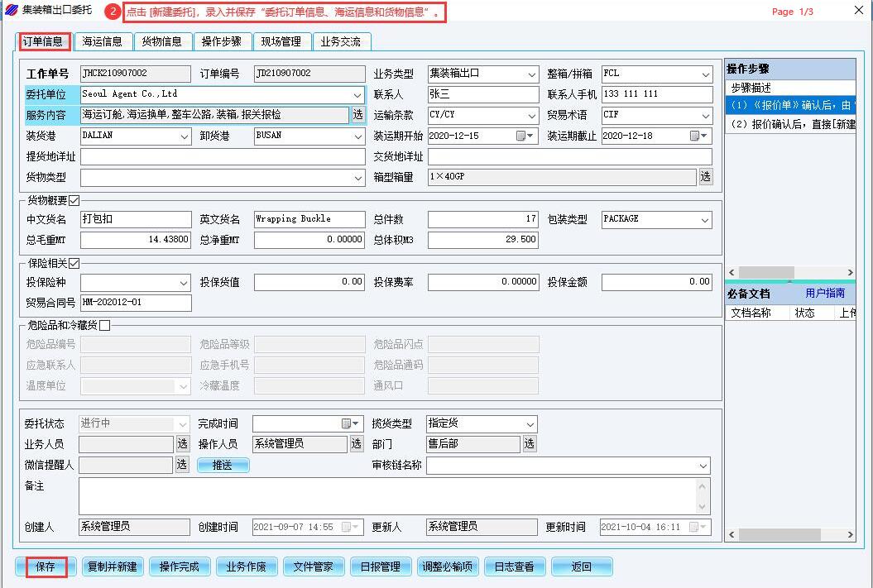Open the calendar picker for 装运期开始

520,136
